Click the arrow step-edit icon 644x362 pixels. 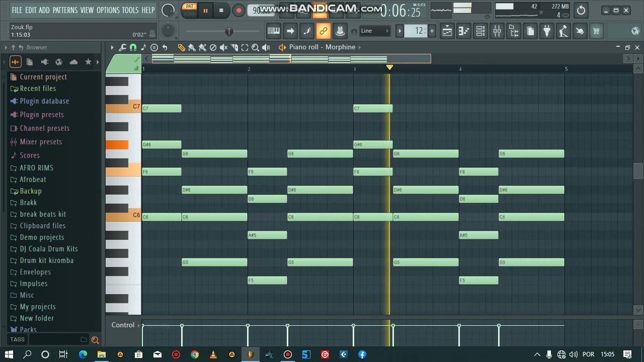290,31
